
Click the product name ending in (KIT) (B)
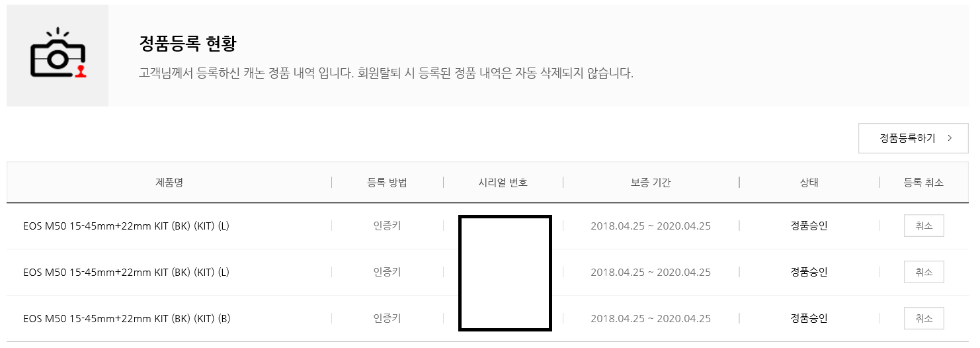pos(126,318)
